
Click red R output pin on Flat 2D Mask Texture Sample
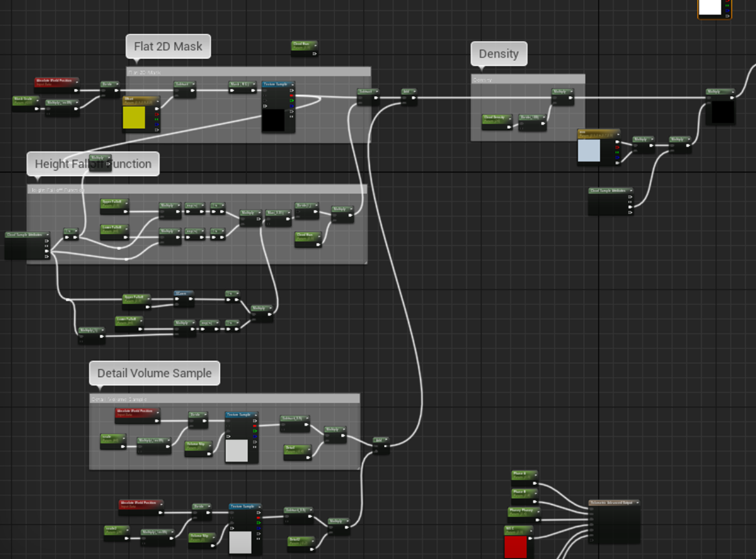point(292,95)
